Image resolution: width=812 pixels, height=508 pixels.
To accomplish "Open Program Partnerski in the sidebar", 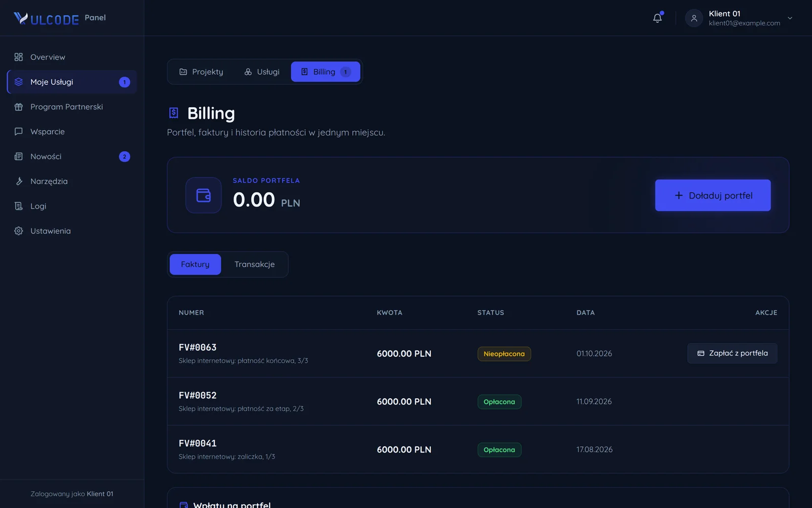I will (72, 107).
